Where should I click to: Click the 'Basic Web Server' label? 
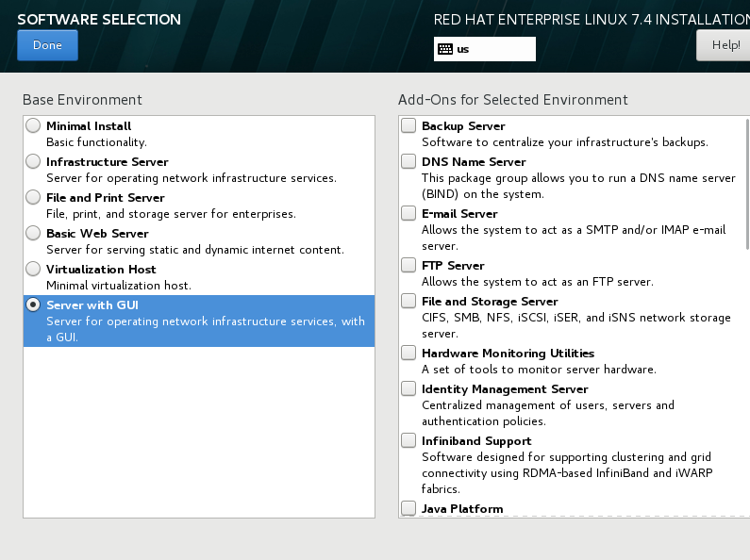point(97,234)
